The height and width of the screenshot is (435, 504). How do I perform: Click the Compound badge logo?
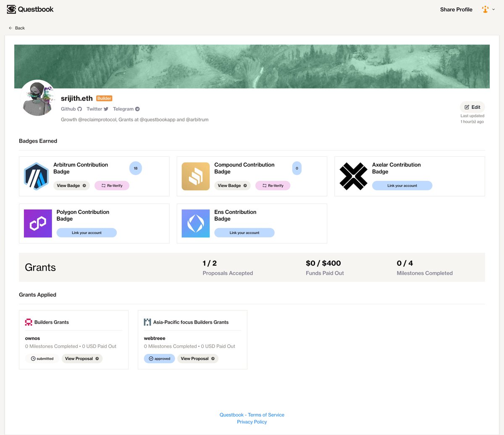[196, 177]
